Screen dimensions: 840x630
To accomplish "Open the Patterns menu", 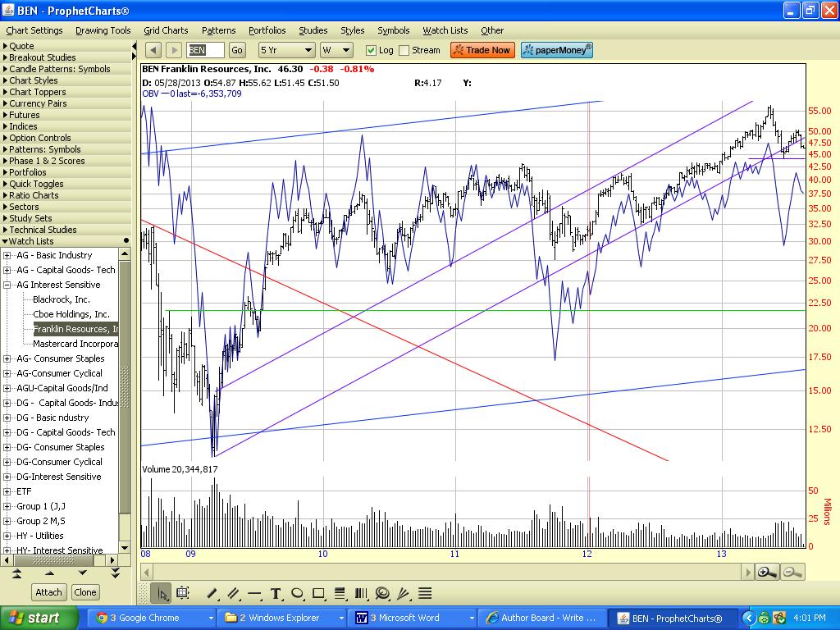I will pyautogui.click(x=218, y=30).
